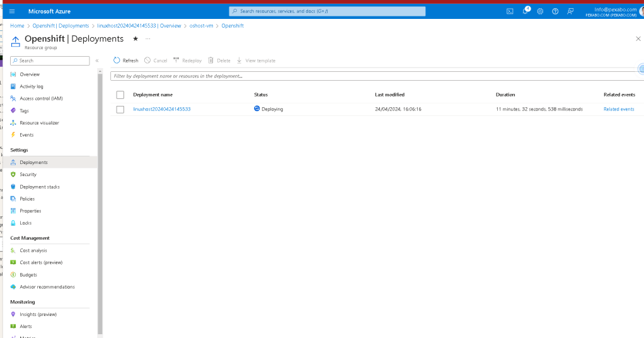
Task: Toggle the select-all deployments checkbox
Action: [120, 95]
